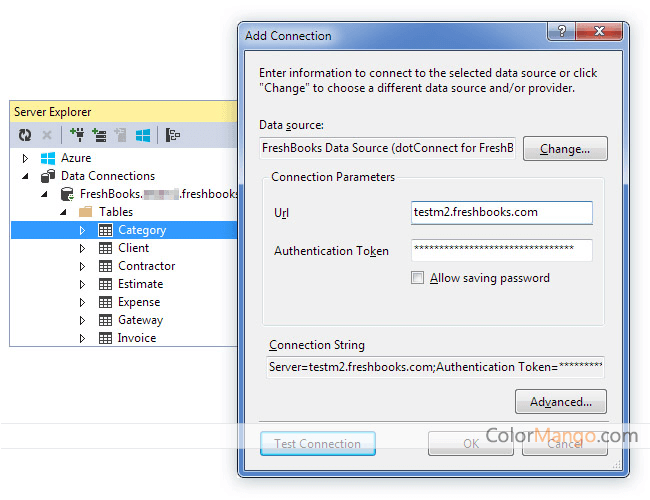Click the Estimate table grid icon
650x500 pixels.
coord(105,284)
